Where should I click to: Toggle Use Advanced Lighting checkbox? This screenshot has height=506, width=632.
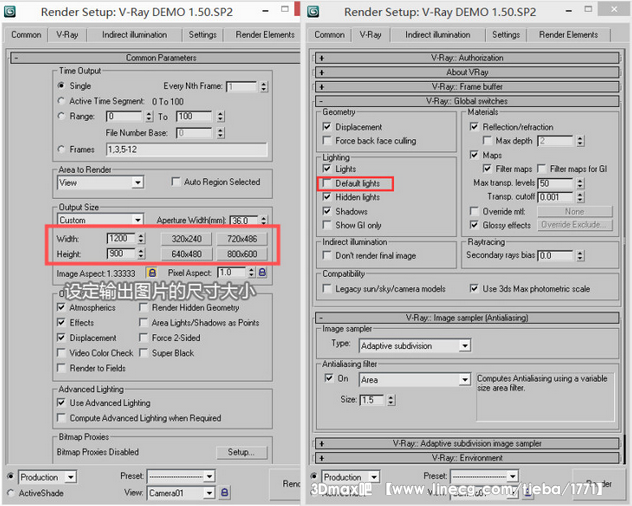click(x=61, y=402)
